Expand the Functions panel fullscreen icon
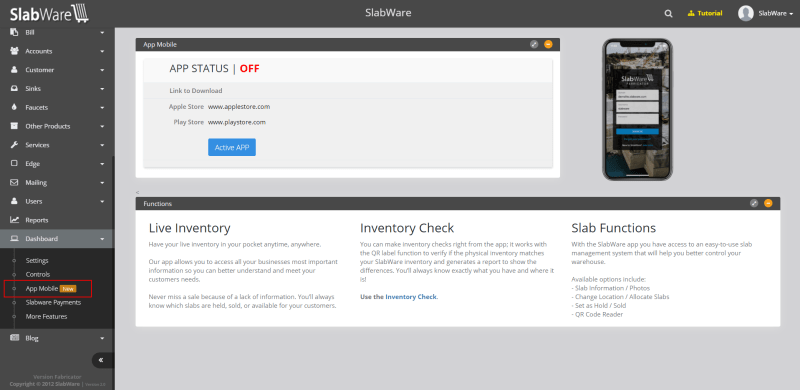This screenshot has width=800, height=390. click(x=754, y=203)
